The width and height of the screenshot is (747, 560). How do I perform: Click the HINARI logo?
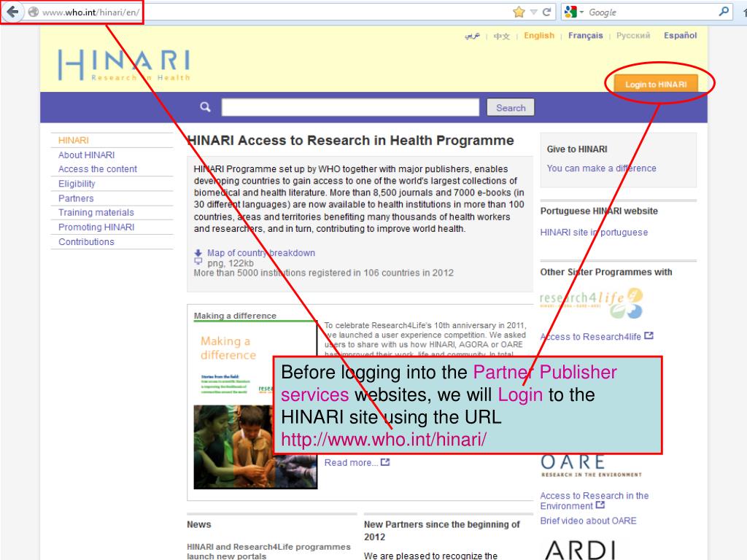tap(124, 65)
